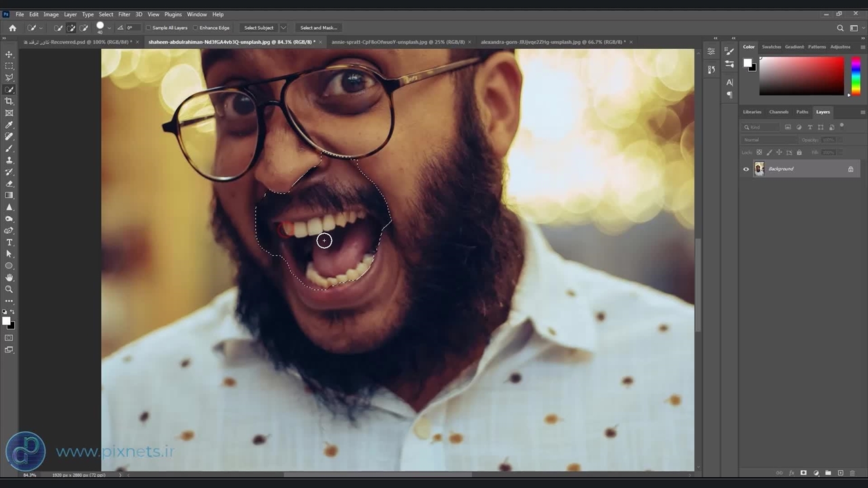Activate the Clone Stamp tool

[9, 160]
